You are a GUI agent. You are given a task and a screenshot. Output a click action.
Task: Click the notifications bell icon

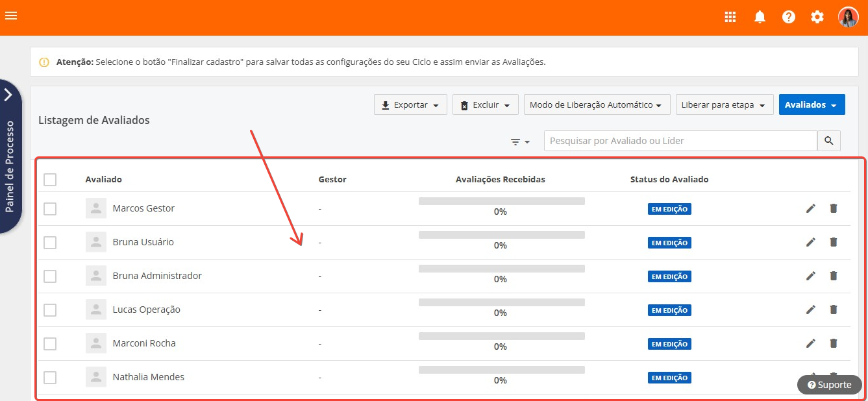(760, 17)
